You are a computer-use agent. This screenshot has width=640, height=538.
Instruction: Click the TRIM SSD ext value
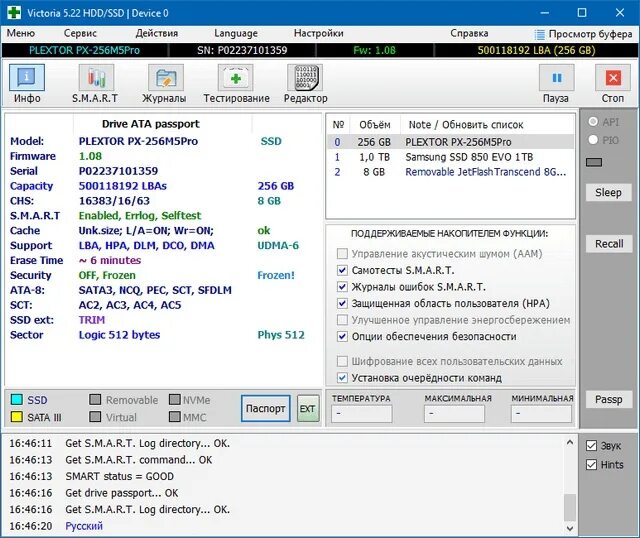92,320
